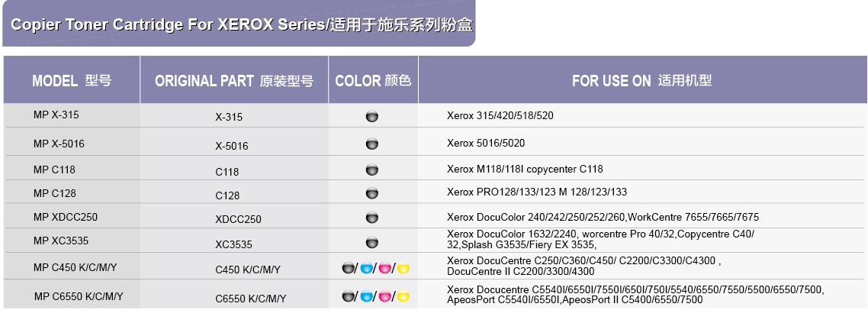Image resolution: width=868 pixels, height=323 pixels.
Task: Click the magenta toner icon for C450
Action: [x=385, y=268]
